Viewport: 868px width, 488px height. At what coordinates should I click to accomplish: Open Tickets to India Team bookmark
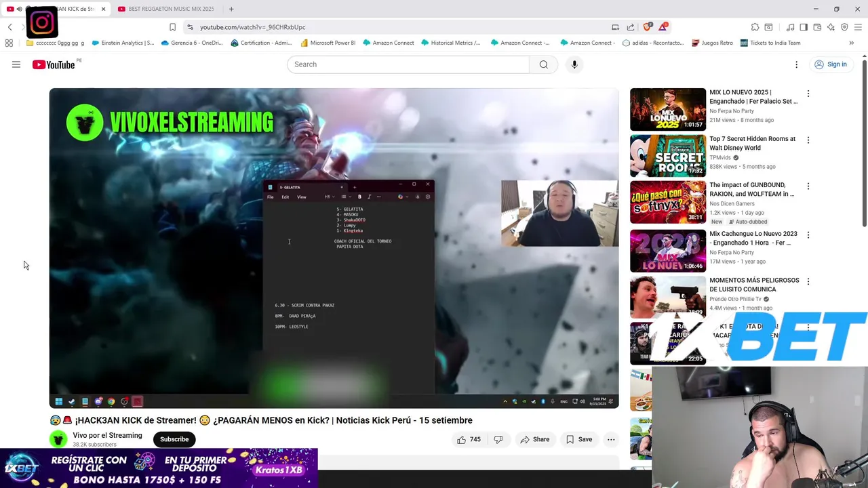[770, 43]
